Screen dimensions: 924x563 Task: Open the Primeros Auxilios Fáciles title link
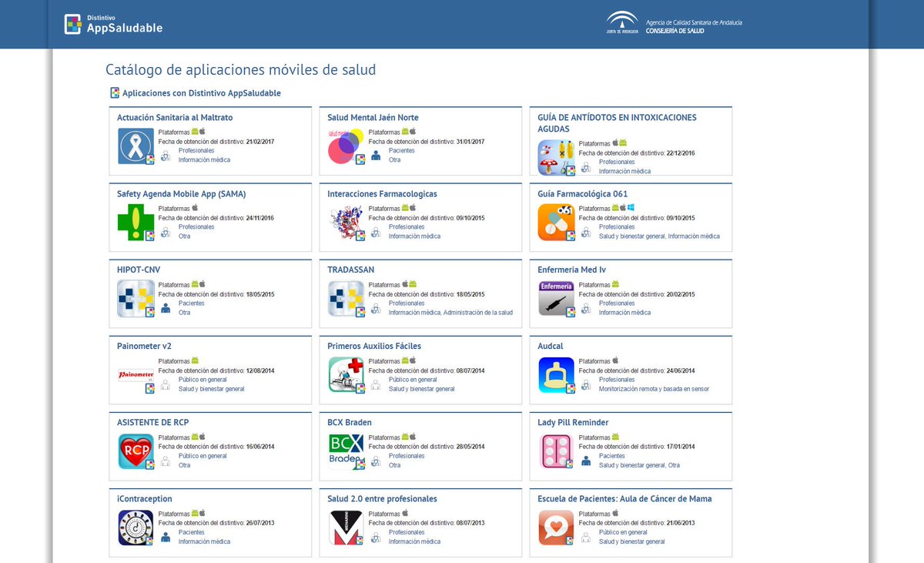point(374,347)
